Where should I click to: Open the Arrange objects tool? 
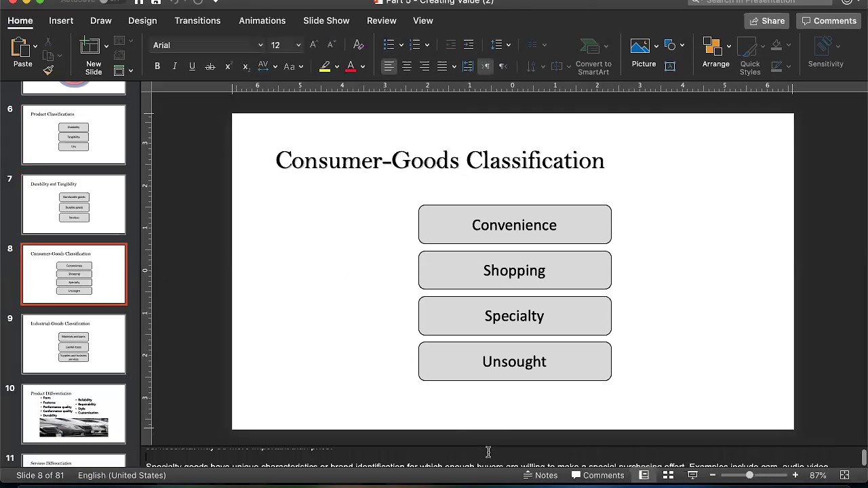click(x=715, y=52)
